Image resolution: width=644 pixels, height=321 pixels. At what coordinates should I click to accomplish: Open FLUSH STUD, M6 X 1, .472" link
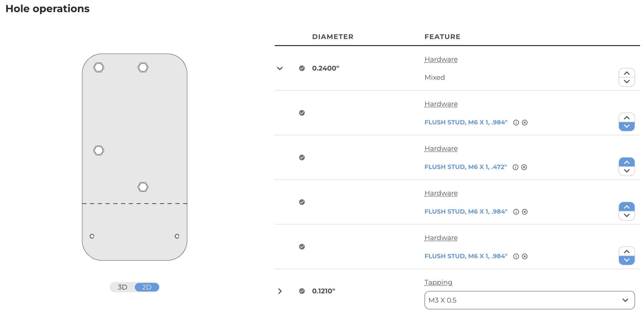(465, 167)
